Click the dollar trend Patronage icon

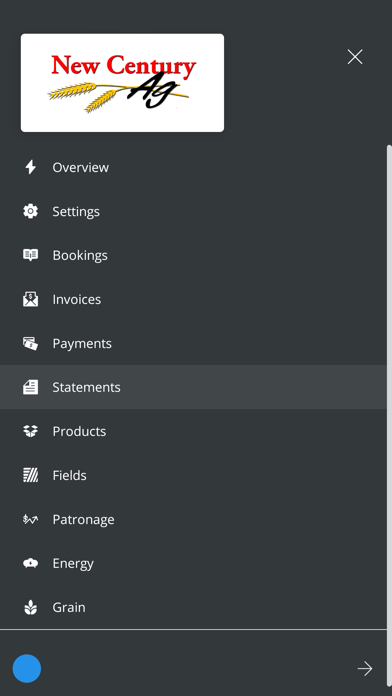point(30,519)
